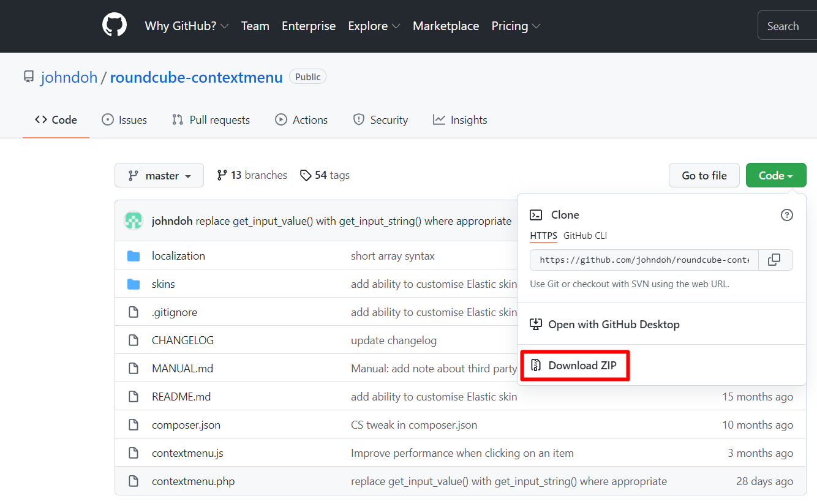
Task: Click the tags icon beside 54 tags
Action: (x=306, y=176)
